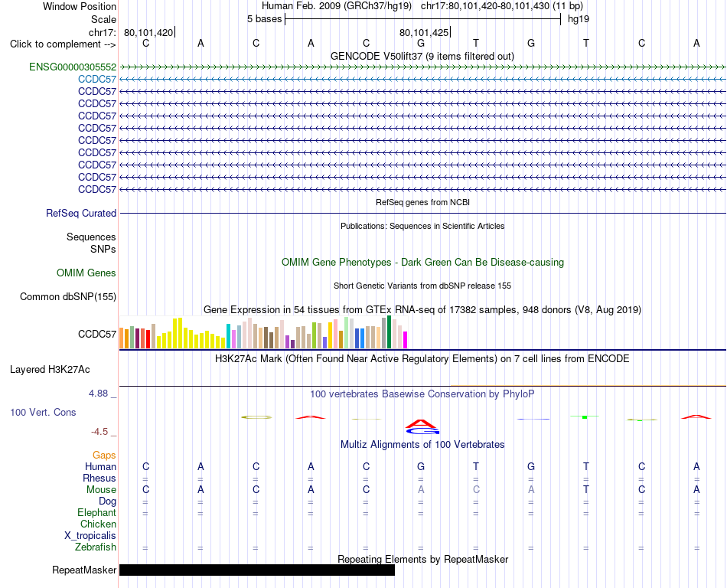The height and width of the screenshot is (588, 727).
Task: Click the RefSeq Curated label
Action: tap(81, 214)
